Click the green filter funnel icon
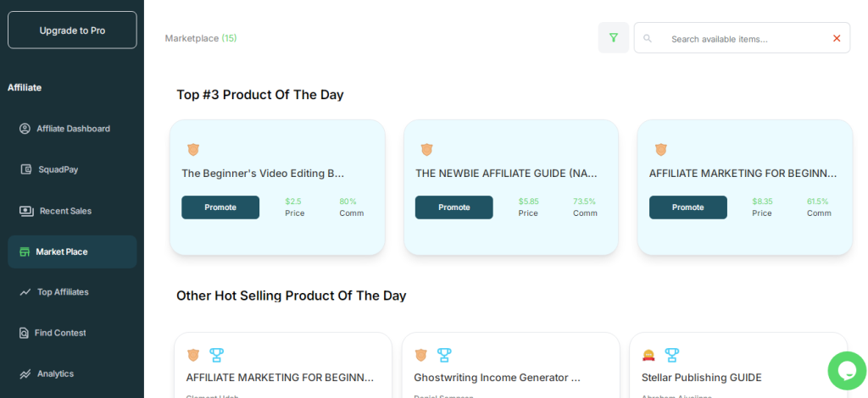868x398 pixels. coord(614,37)
